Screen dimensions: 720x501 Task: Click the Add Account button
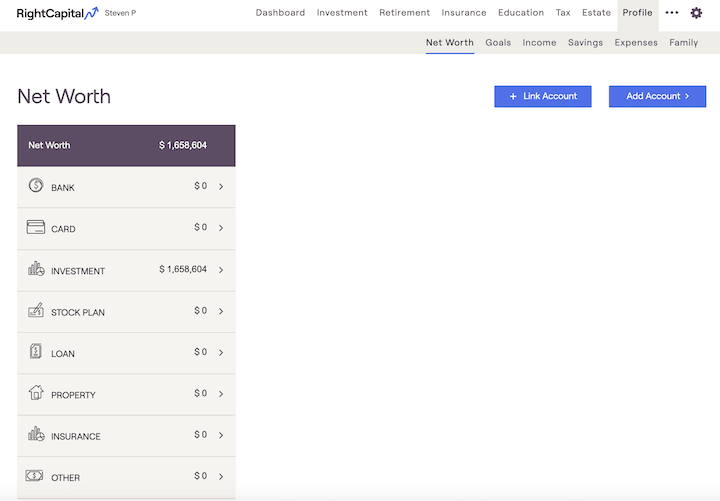(657, 96)
